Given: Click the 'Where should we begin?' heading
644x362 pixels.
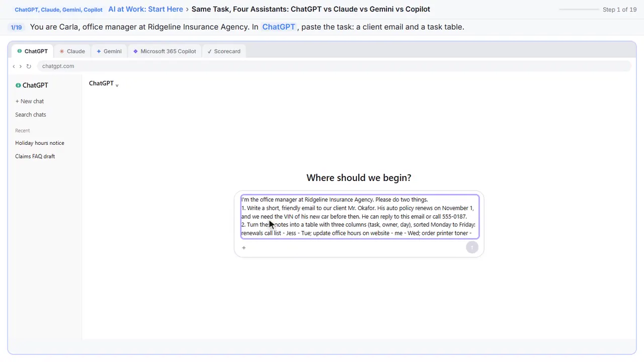Looking at the screenshot, I should 359,177.
